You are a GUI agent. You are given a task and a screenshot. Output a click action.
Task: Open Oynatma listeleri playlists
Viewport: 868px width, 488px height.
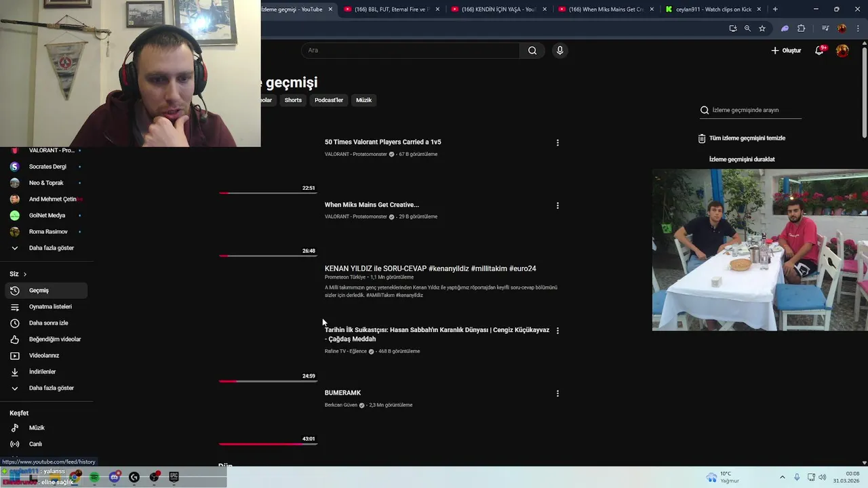click(x=46, y=307)
